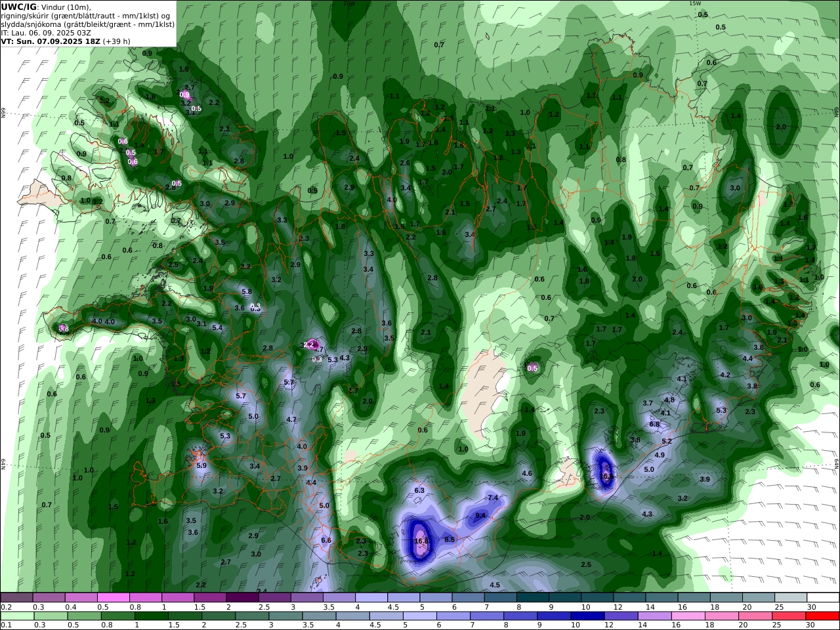This screenshot has height=630, width=840.
Task: Click the 5.8 precipitation value
Action: pos(247,291)
